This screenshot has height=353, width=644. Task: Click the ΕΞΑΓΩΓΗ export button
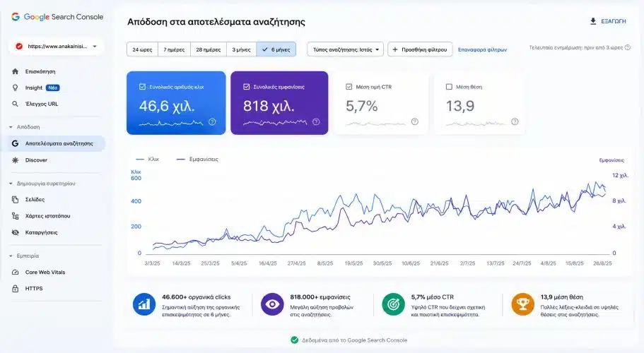(608, 21)
